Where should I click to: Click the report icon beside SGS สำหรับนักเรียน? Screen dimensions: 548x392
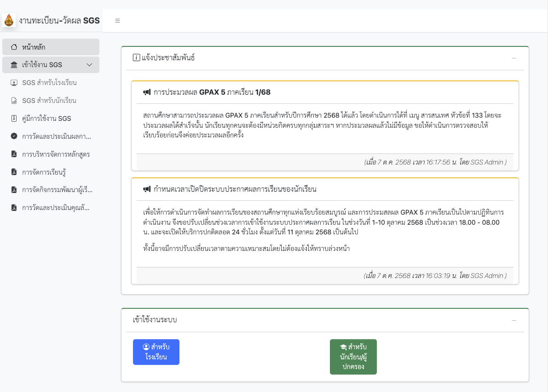14,101
